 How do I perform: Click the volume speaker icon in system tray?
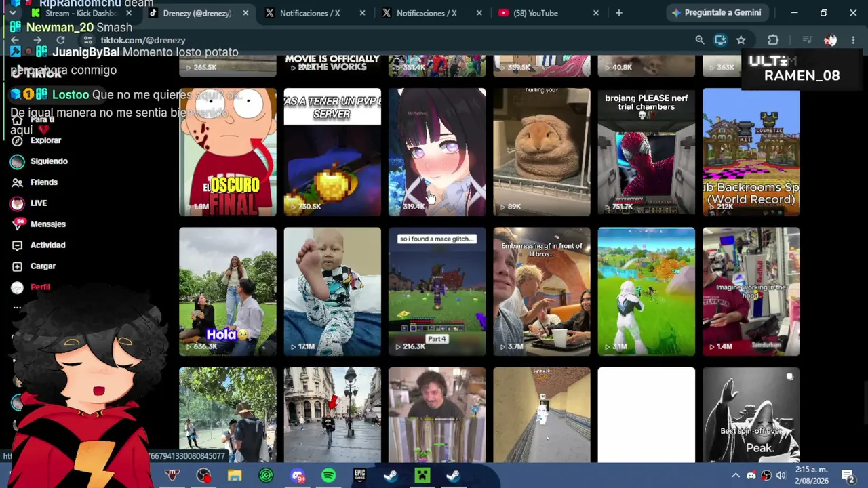point(781,476)
